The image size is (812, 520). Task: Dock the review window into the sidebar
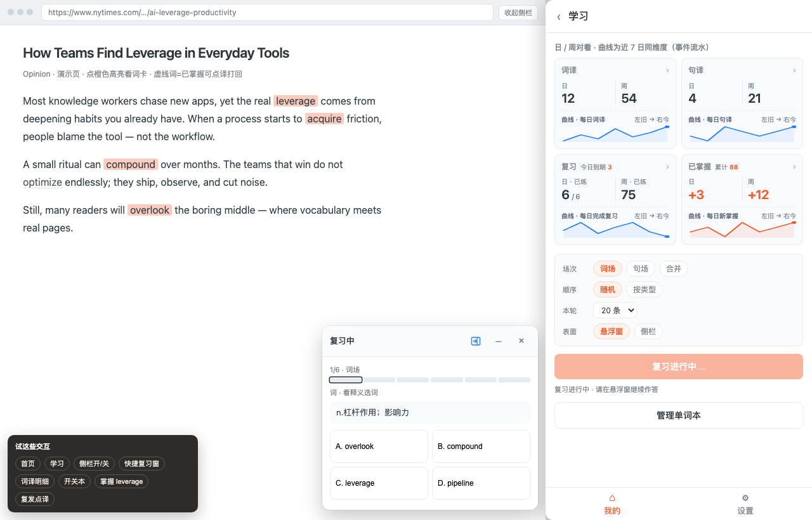click(476, 341)
